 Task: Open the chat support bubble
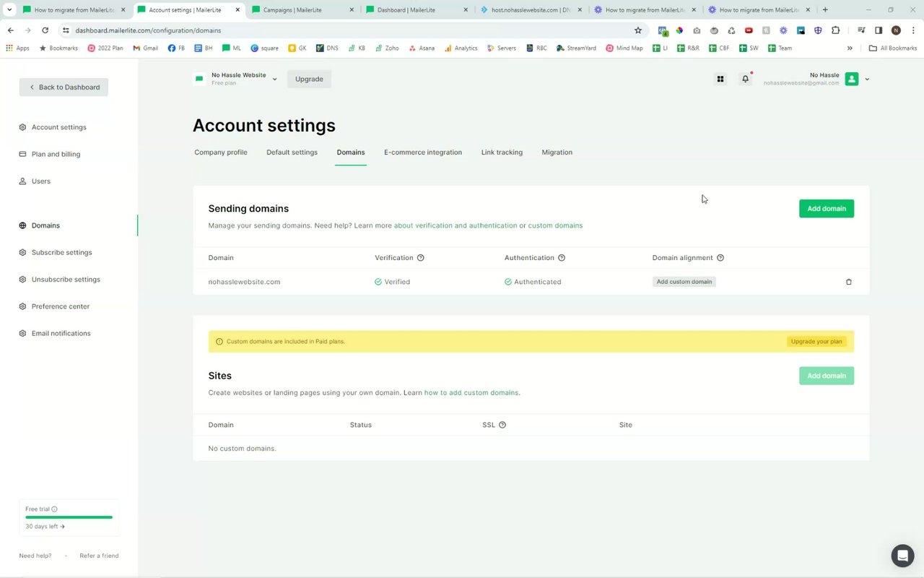902,555
